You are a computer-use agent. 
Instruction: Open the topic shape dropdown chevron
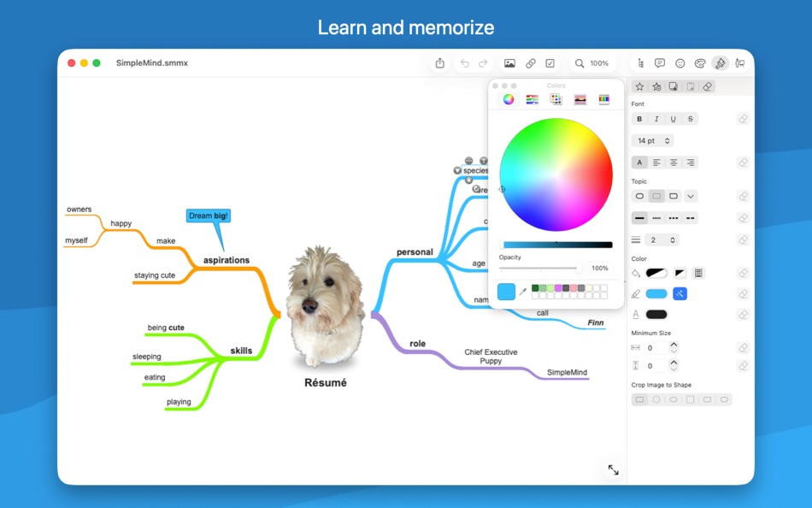(689, 196)
